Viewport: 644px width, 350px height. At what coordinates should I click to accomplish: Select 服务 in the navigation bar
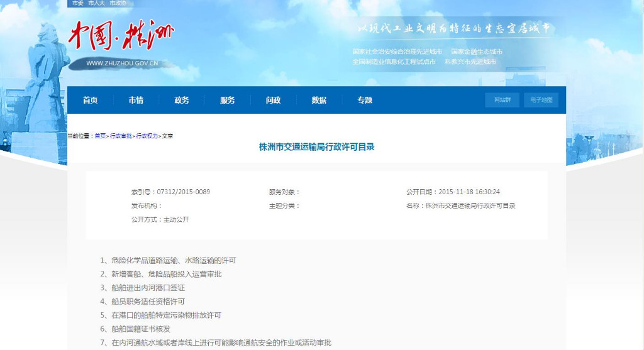[228, 101]
